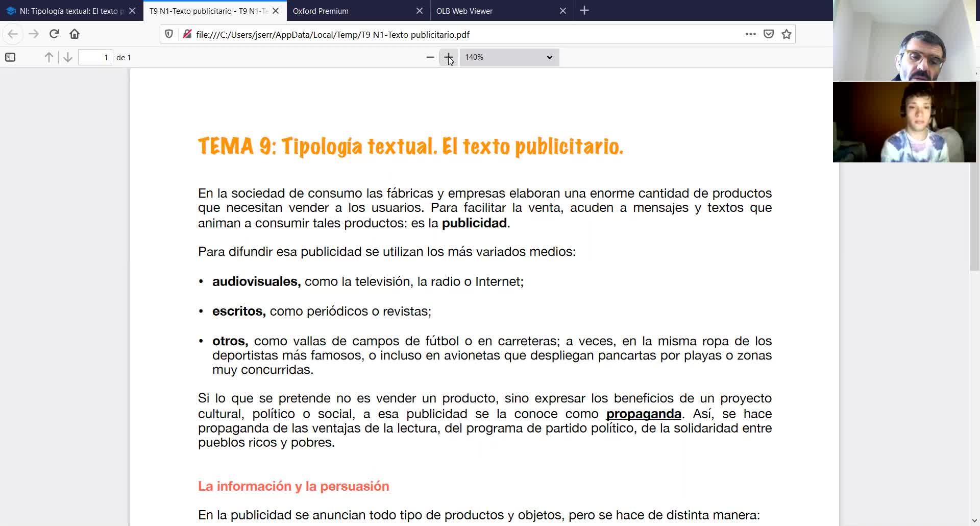Image resolution: width=980 pixels, height=526 pixels.
Task: Open page actions three-dot menu
Action: (750, 34)
